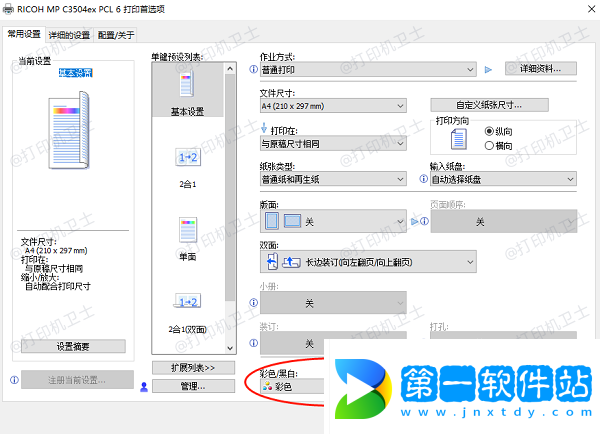The width and height of the screenshot is (600, 434).
Task: Select 横向 orientation radio button
Action: (489, 146)
